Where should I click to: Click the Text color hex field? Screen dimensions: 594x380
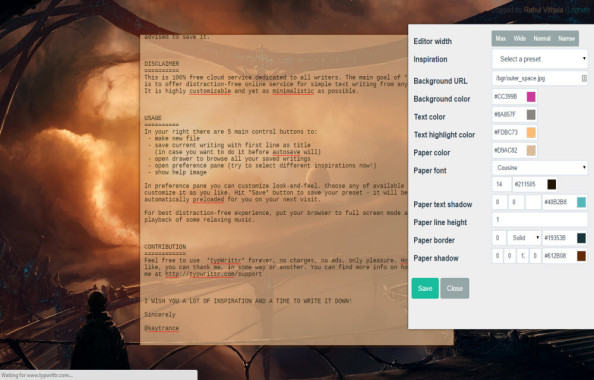tap(509, 114)
